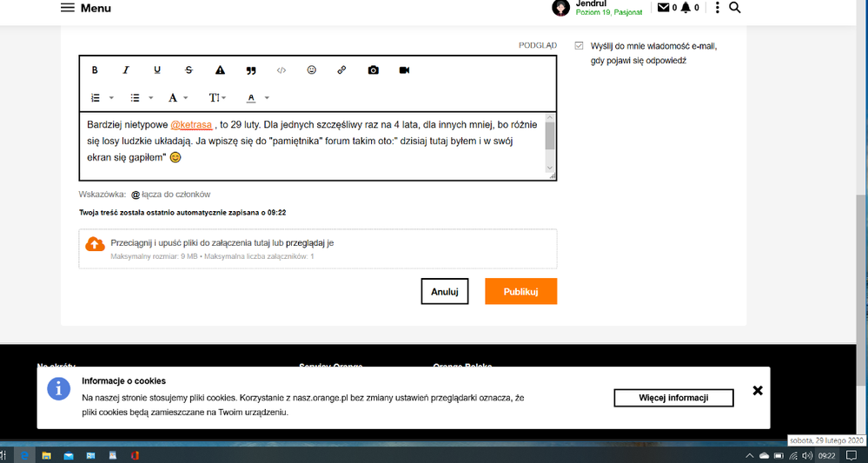Apply numbered list formatting

(x=96, y=98)
